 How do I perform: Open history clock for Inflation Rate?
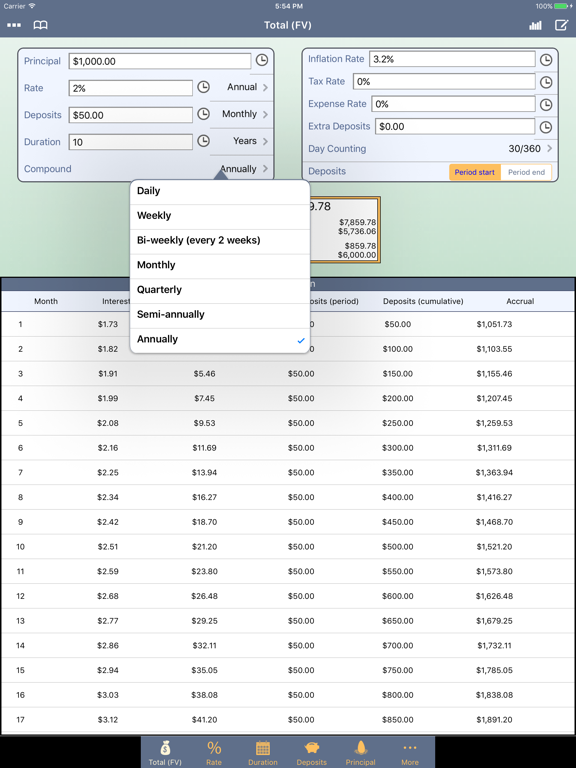point(546,60)
